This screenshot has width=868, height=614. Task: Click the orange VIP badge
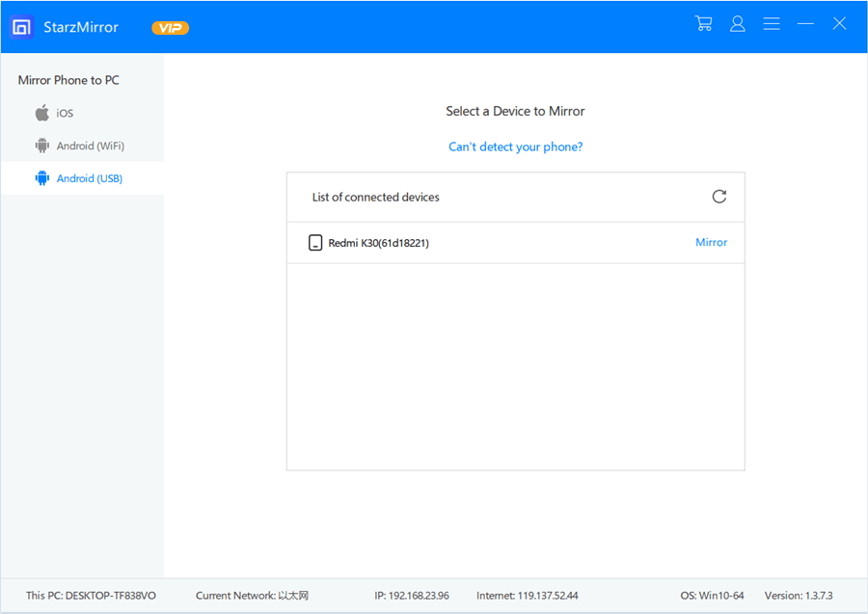pos(170,28)
